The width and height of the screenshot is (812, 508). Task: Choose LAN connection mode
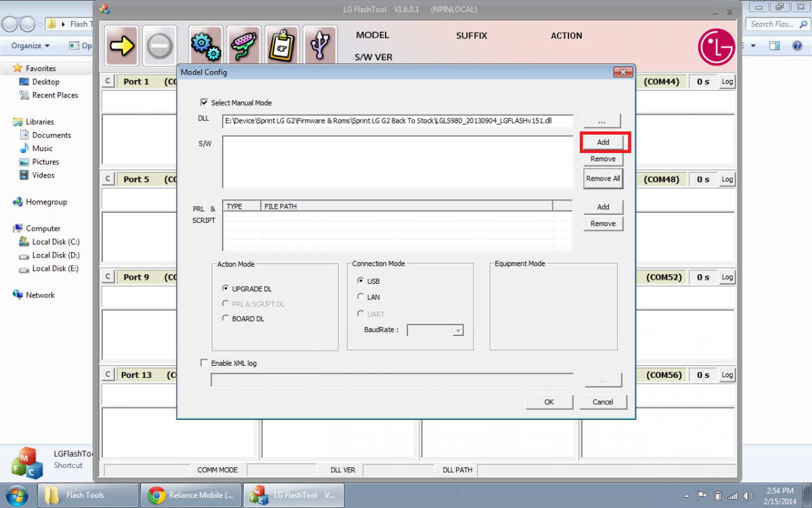click(361, 297)
